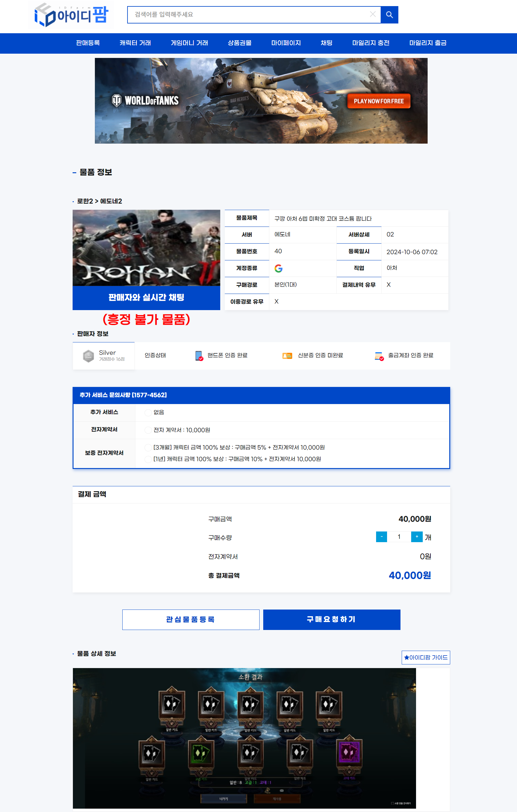The width and height of the screenshot is (517, 812).
Task: Click the Google account type icon
Action: point(278,268)
